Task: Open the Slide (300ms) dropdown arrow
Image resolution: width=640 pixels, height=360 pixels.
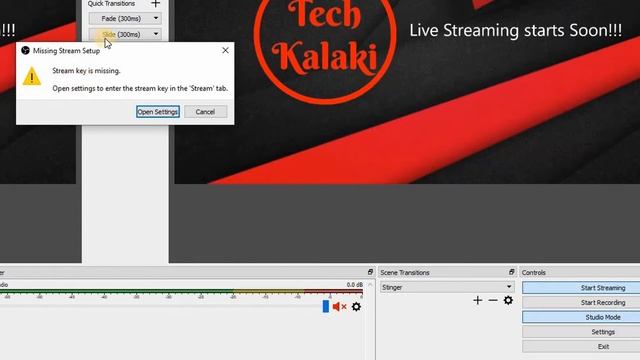Action: click(156, 34)
